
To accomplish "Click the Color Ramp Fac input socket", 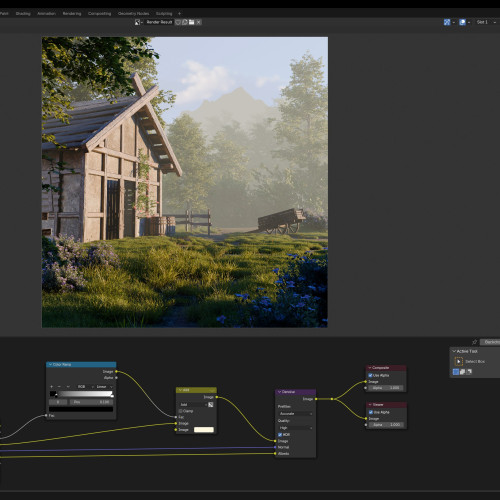I will [46, 415].
